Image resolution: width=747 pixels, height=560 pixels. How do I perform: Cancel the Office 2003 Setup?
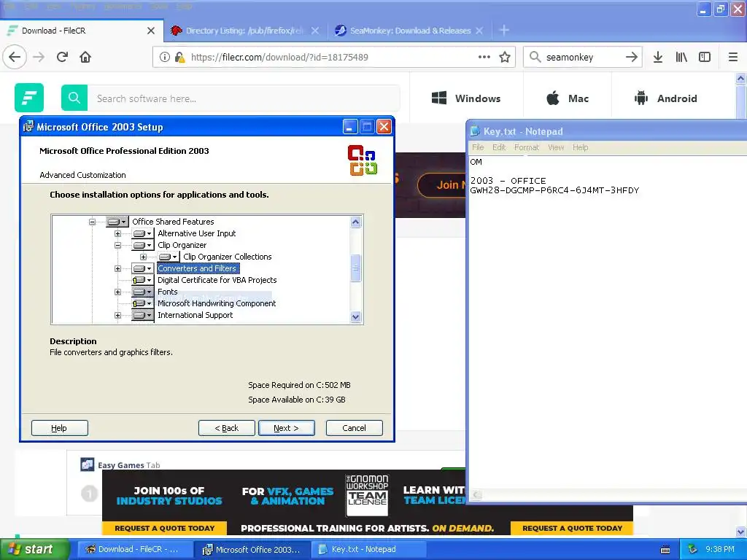pos(354,428)
